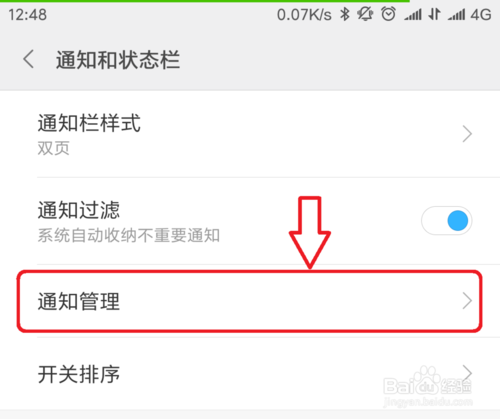Tap the alarm clock status icon

click(x=388, y=14)
